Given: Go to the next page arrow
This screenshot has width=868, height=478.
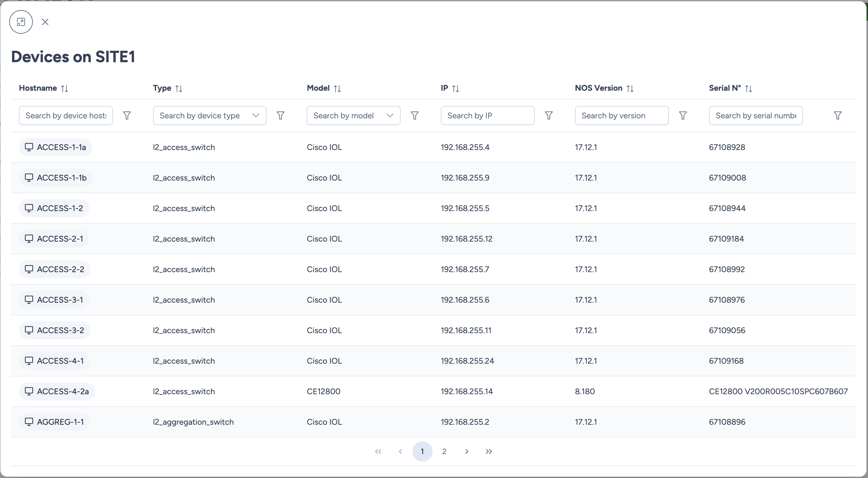Looking at the screenshot, I should pyautogui.click(x=466, y=452).
